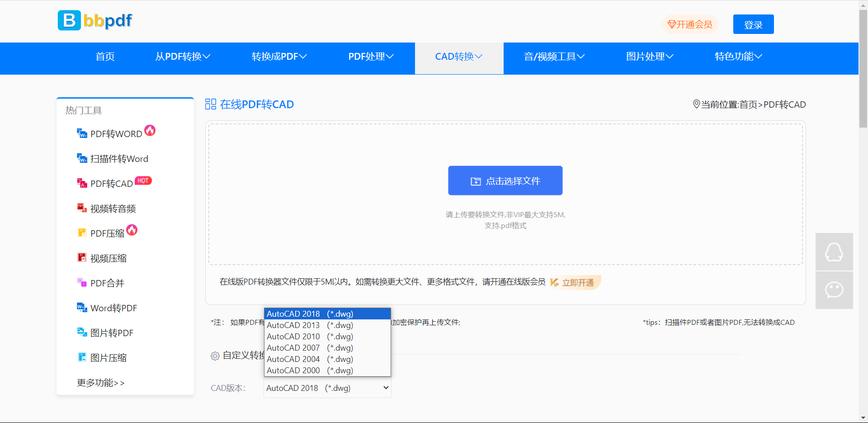Click the PDF合并 sidebar icon
Screen dimensions: 868x423
[82, 283]
